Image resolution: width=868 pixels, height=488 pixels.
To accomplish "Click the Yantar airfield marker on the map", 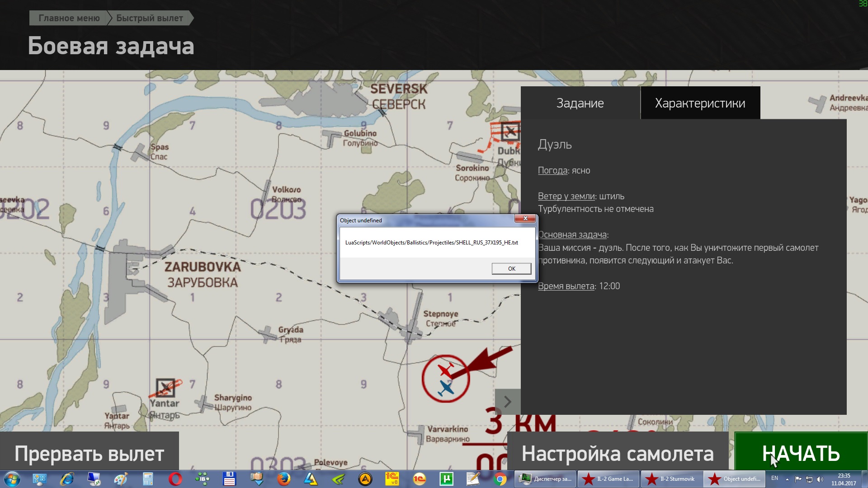I will (x=165, y=388).
